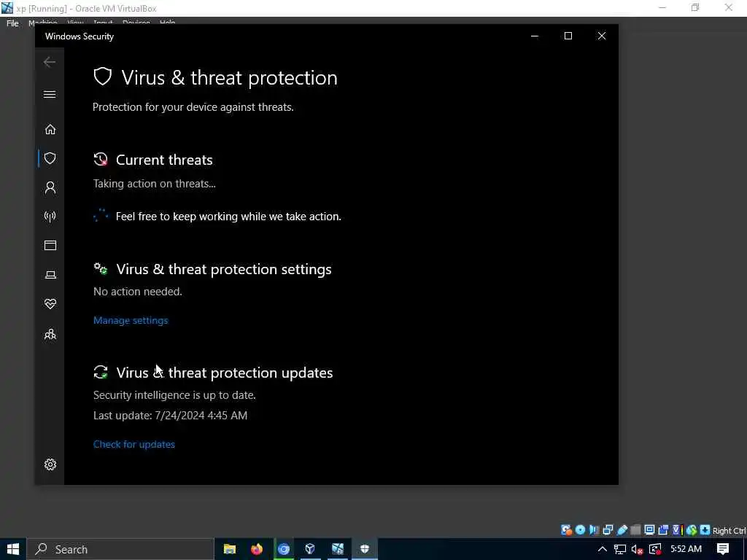The height and width of the screenshot is (560, 747).
Task: Open Family options sidebar icon
Action: [50, 334]
